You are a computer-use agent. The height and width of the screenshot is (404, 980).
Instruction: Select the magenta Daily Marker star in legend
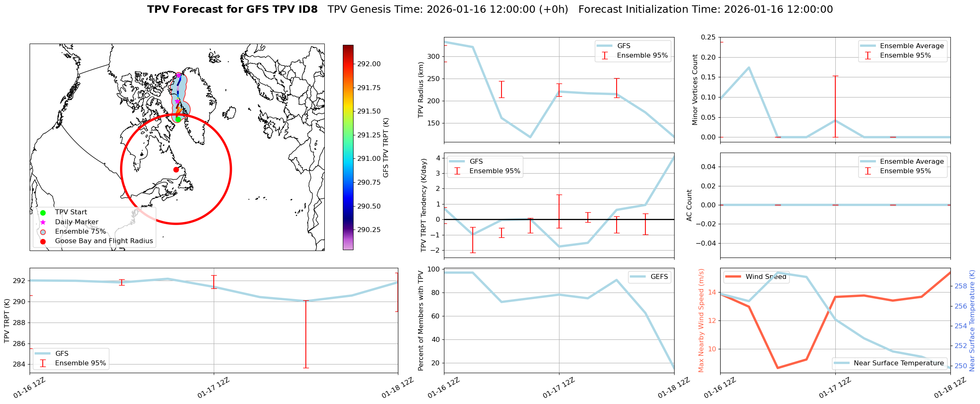point(43,222)
